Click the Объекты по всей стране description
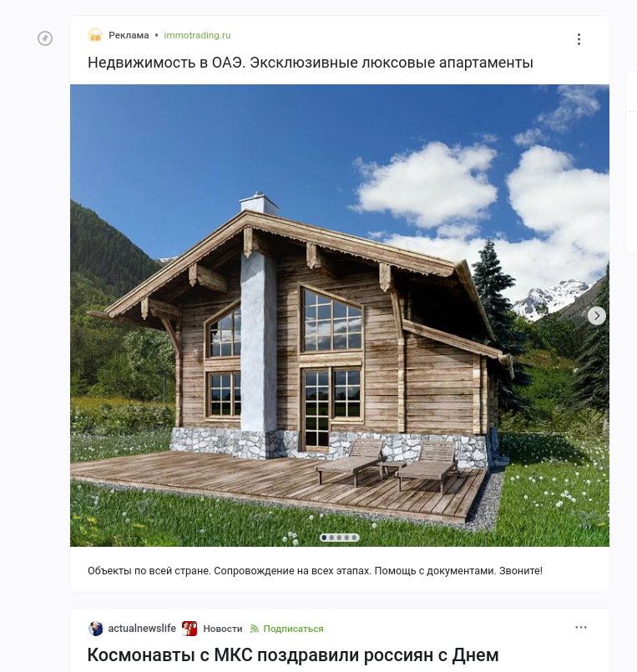The width and height of the screenshot is (637, 672). click(315, 571)
